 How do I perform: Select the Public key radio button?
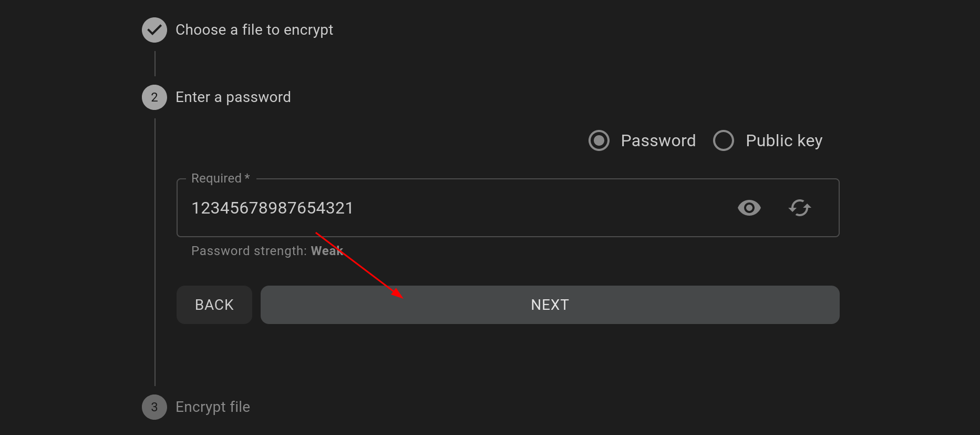[724, 140]
